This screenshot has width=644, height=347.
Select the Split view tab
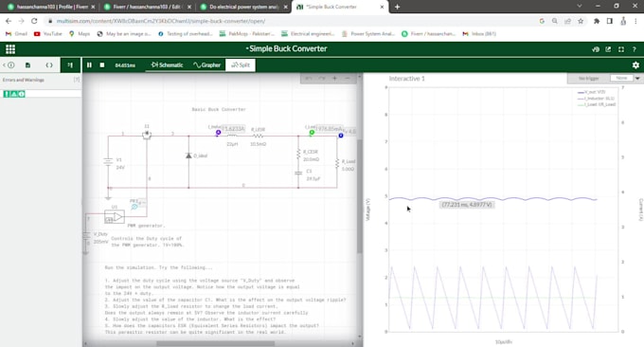pyautogui.click(x=241, y=65)
